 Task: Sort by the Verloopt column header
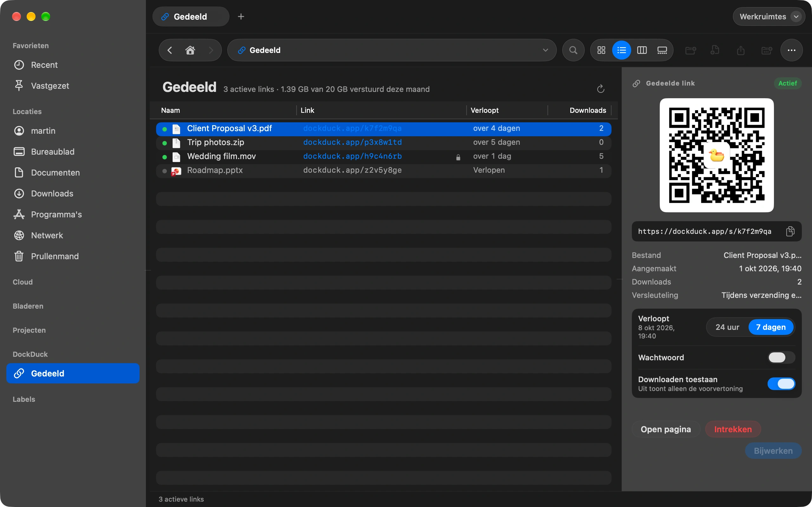click(484, 110)
